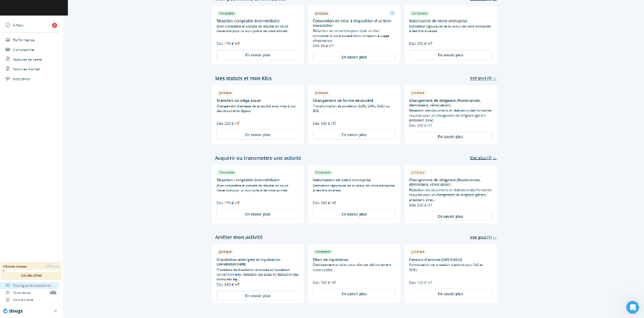Click the Convention de mise à disposition d'un bien immobilier title
644x318 pixels.
(352, 23)
